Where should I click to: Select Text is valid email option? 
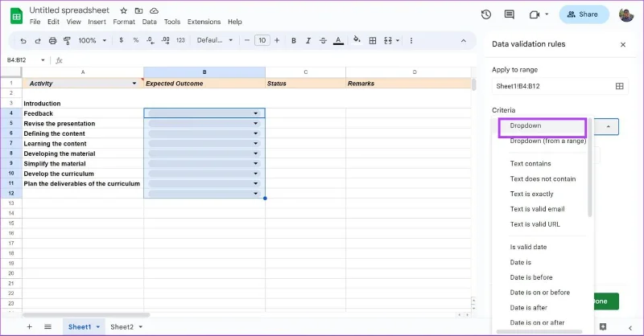click(537, 209)
